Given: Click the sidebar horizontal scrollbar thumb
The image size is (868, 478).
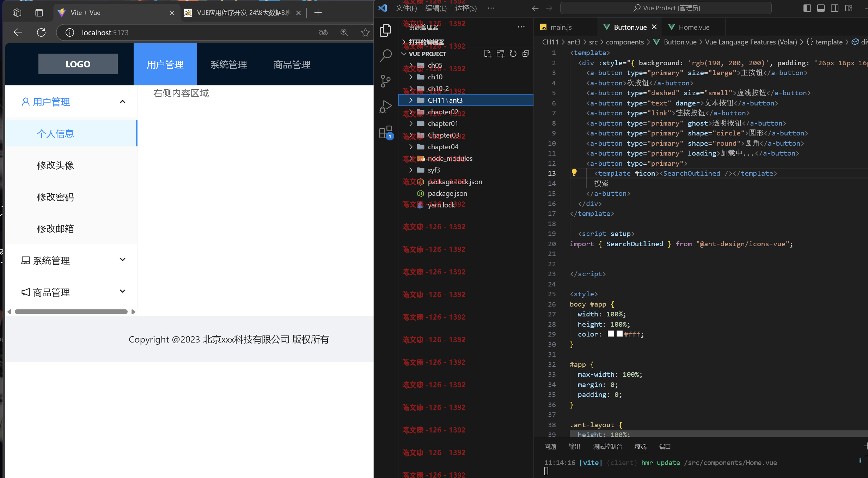Looking at the screenshot, I should (x=71, y=311).
